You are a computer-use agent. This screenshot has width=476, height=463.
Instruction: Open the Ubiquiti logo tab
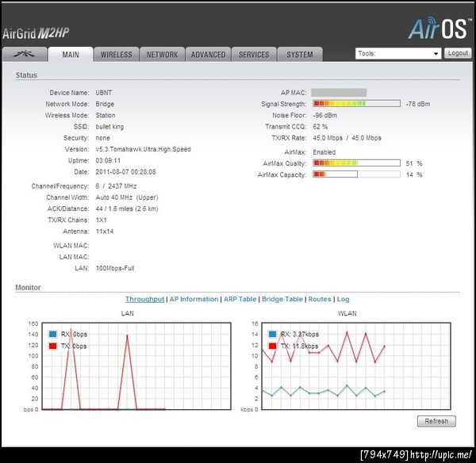click(x=25, y=55)
